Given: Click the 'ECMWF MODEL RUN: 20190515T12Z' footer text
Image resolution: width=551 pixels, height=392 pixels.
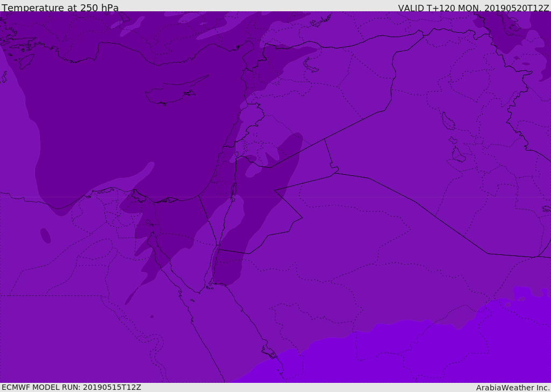Looking at the screenshot, I should point(72,387).
